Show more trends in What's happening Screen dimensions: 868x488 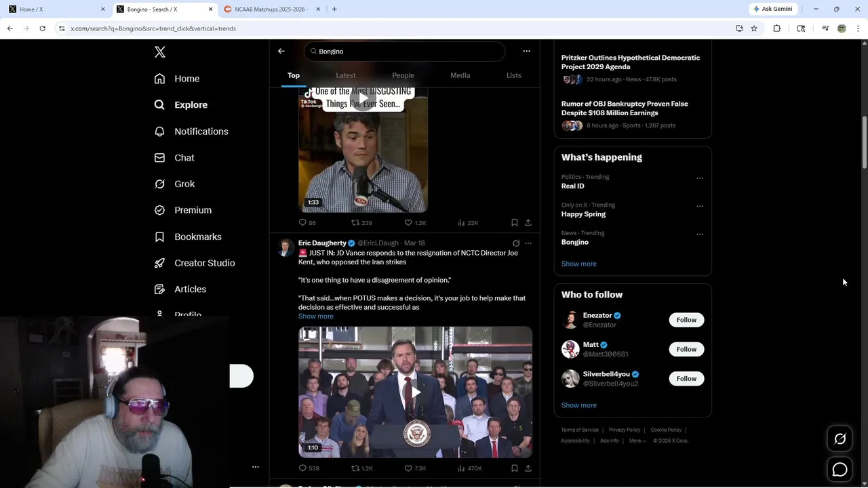click(578, 264)
